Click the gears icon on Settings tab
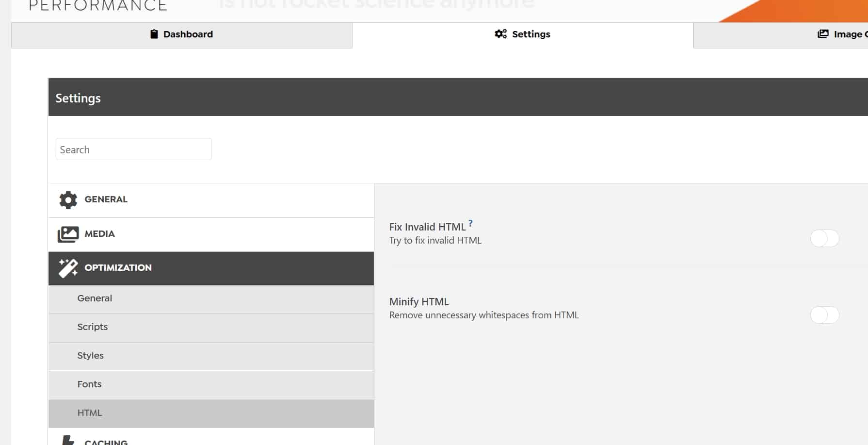The height and width of the screenshot is (445, 868). click(x=500, y=34)
